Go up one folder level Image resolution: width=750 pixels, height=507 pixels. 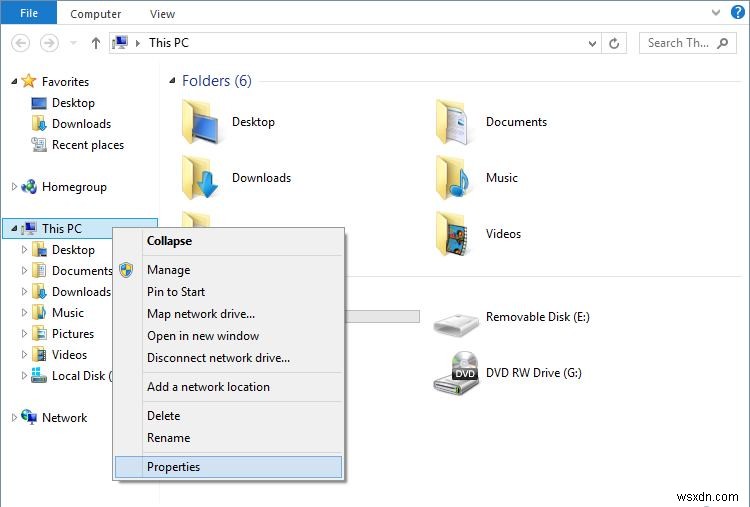96,43
